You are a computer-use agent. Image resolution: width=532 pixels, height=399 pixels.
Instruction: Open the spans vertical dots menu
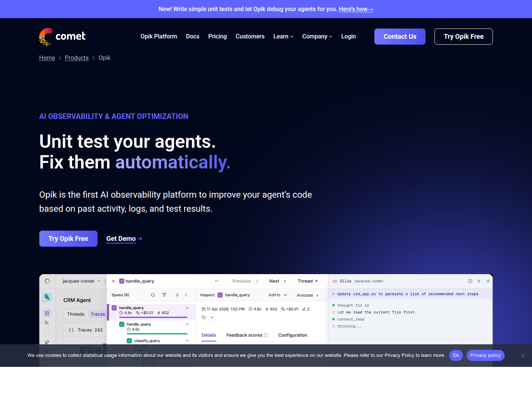(x=186, y=295)
